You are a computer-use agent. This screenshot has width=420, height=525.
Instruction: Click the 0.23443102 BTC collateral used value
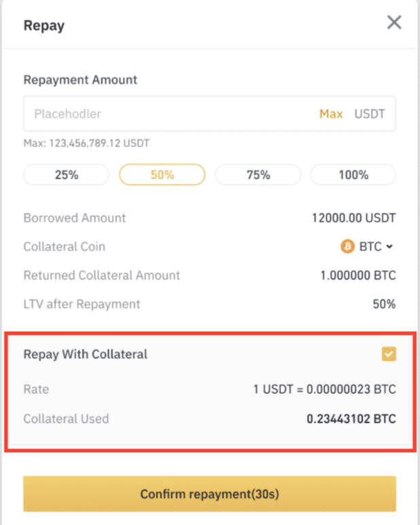(351, 418)
